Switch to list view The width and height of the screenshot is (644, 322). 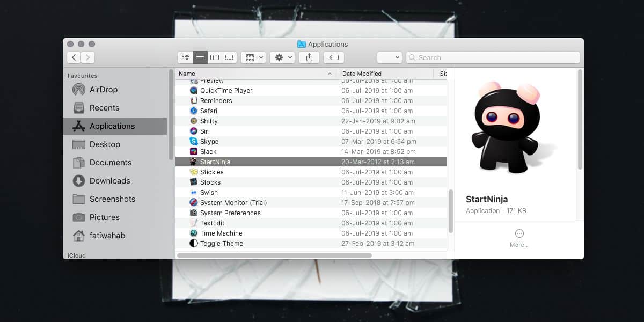point(200,57)
